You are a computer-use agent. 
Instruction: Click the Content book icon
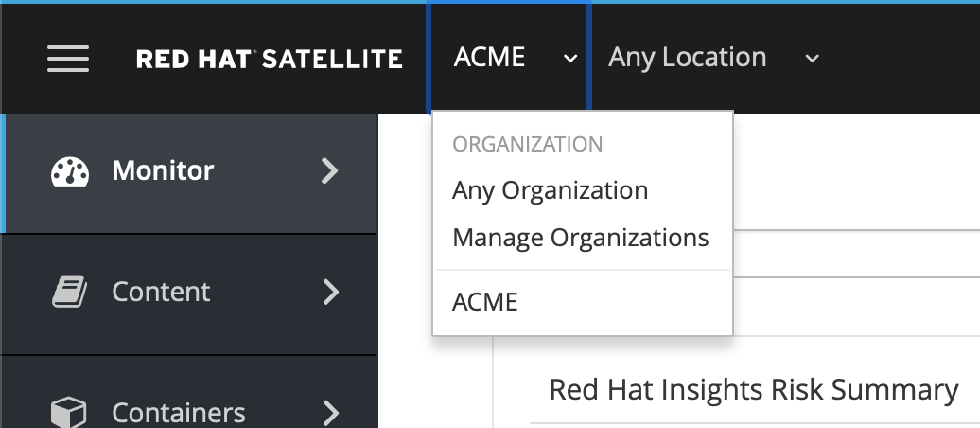point(69,293)
